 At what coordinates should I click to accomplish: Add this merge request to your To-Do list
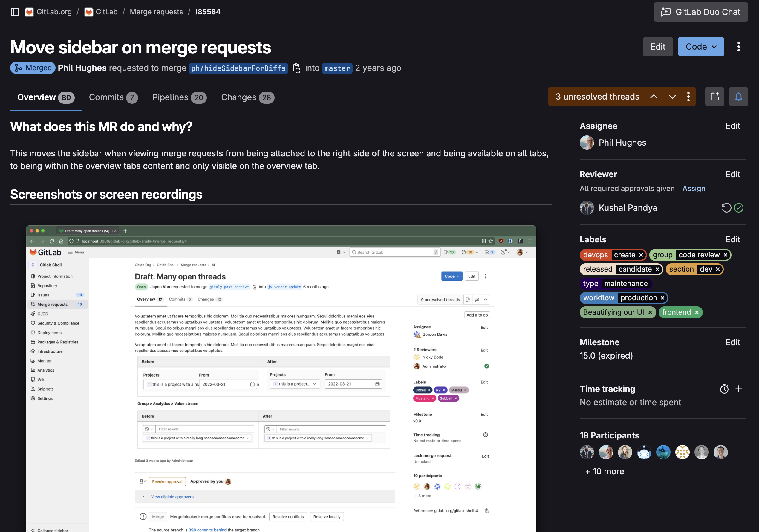tap(715, 97)
